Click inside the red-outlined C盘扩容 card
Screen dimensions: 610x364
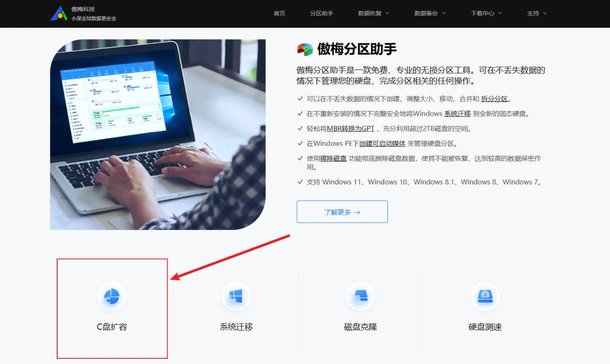[112, 309]
